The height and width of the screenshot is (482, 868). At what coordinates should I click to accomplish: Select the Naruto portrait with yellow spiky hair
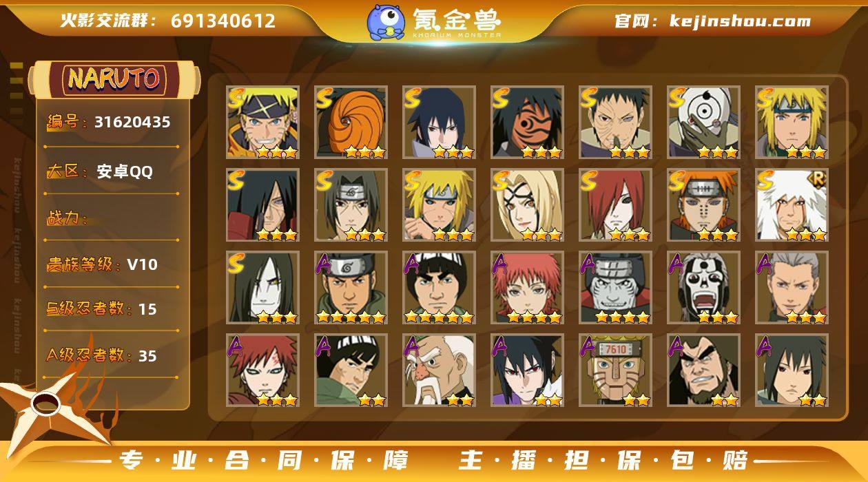point(262,123)
